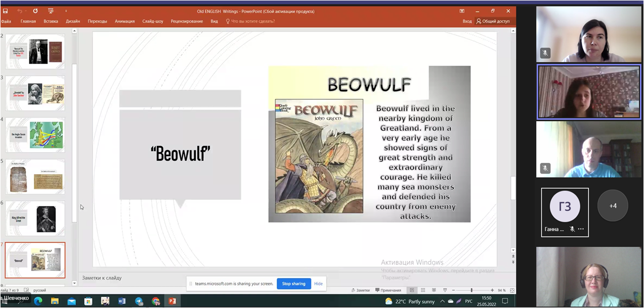Screen dimensions: 644x308
Task: Click the zoom slider handle
Action: [471, 290]
